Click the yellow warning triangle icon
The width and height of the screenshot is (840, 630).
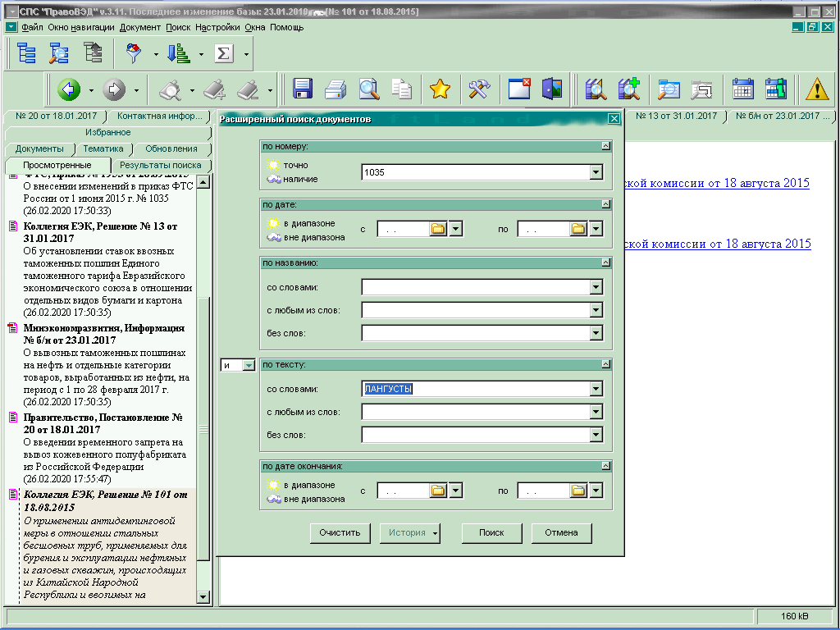click(x=817, y=89)
